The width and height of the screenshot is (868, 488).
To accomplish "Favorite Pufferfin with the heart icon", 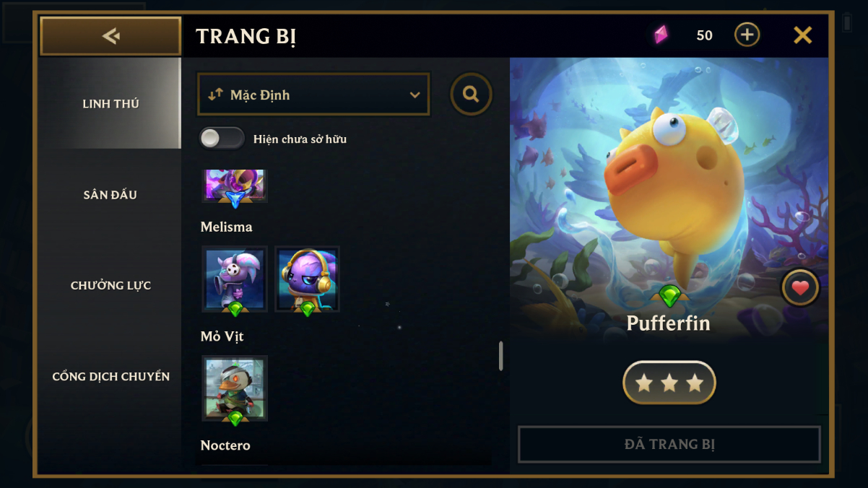I will (x=800, y=288).
